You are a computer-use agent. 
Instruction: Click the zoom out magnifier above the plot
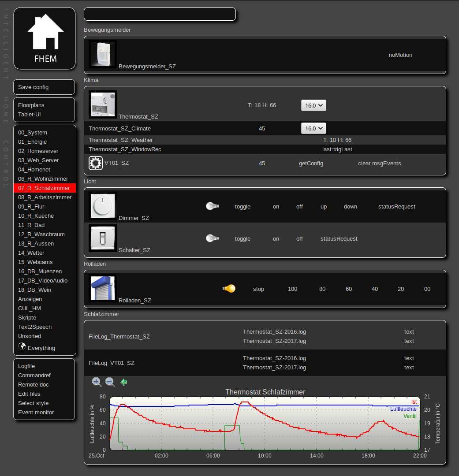click(110, 382)
